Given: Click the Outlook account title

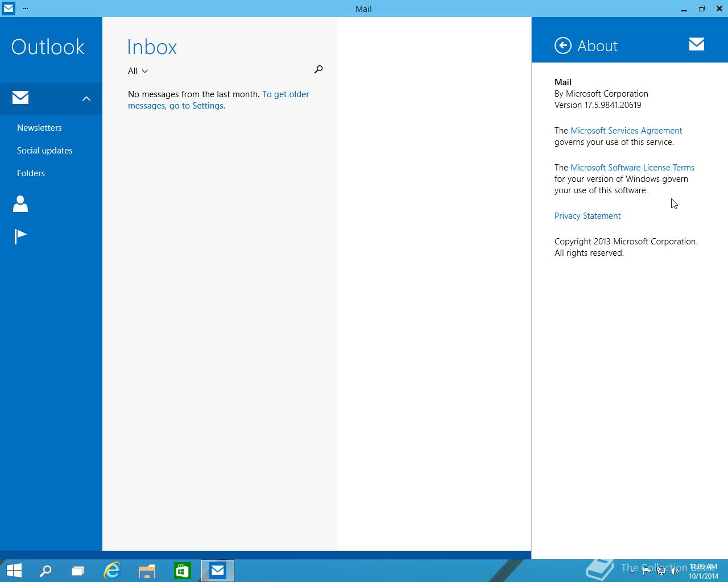Looking at the screenshot, I should pyautogui.click(x=48, y=47).
